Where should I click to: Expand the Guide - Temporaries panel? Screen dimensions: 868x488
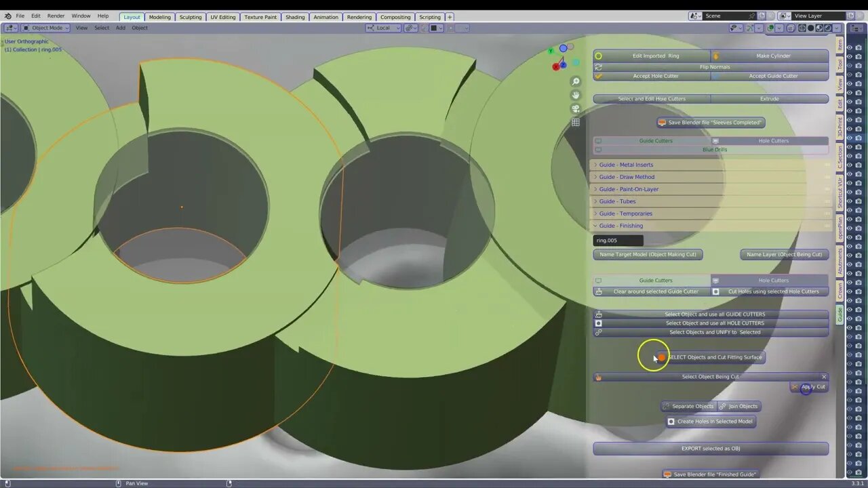point(711,213)
